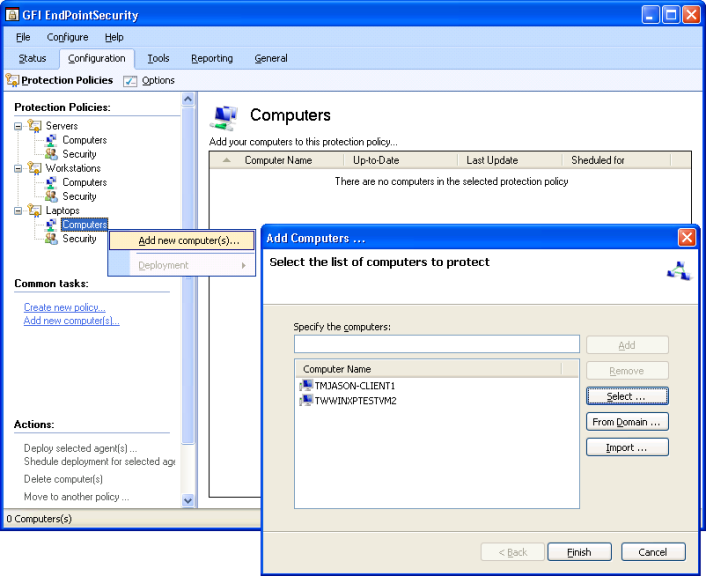Viewport: 706px width, 576px height.
Task: Click the Security icon under Laptops
Action: tap(51, 239)
